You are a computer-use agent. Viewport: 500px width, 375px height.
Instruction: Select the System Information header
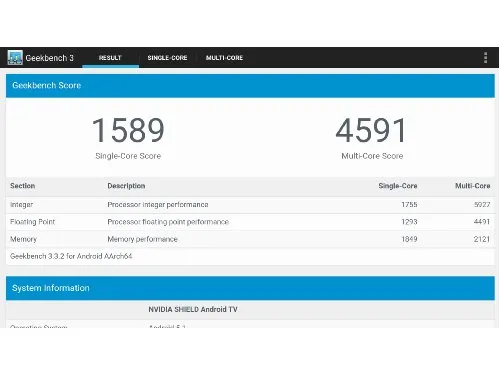250,288
